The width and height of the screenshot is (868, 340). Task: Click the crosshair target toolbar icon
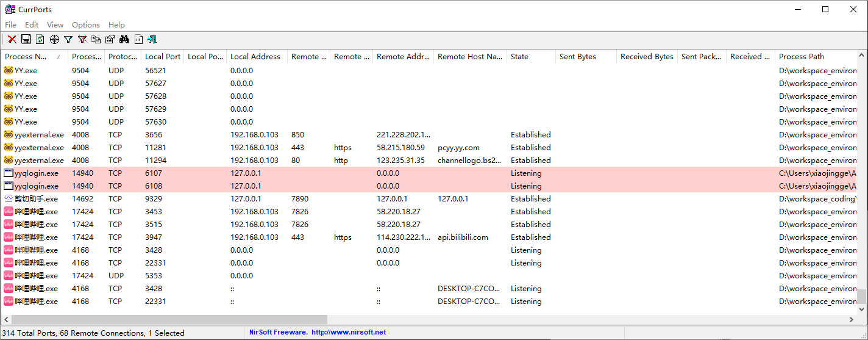tap(54, 39)
